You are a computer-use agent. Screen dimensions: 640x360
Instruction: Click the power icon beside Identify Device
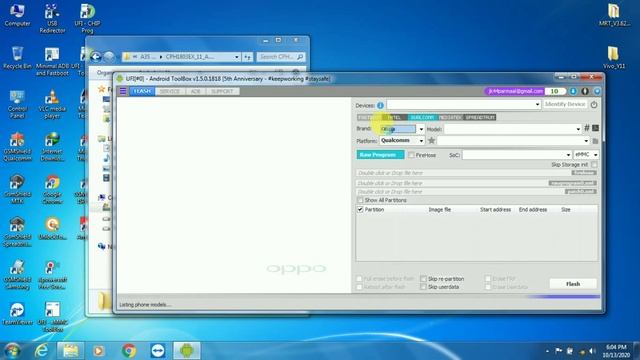tap(594, 105)
